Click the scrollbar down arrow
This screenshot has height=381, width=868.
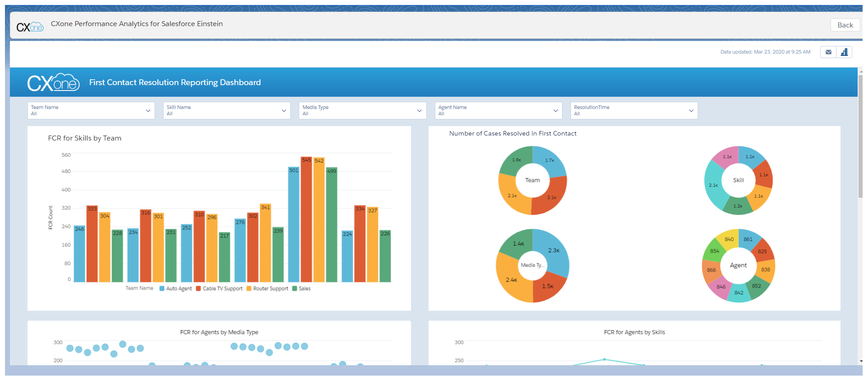coord(861,361)
